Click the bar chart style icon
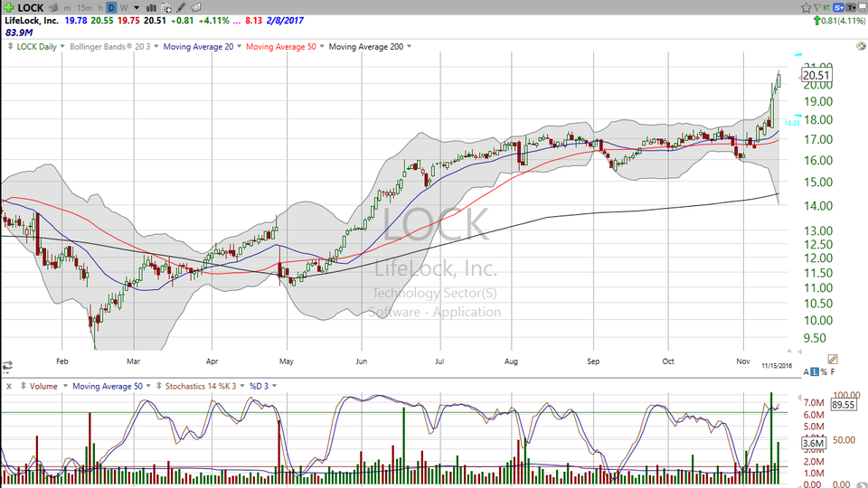868x488 pixels. (x=151, y=8)
